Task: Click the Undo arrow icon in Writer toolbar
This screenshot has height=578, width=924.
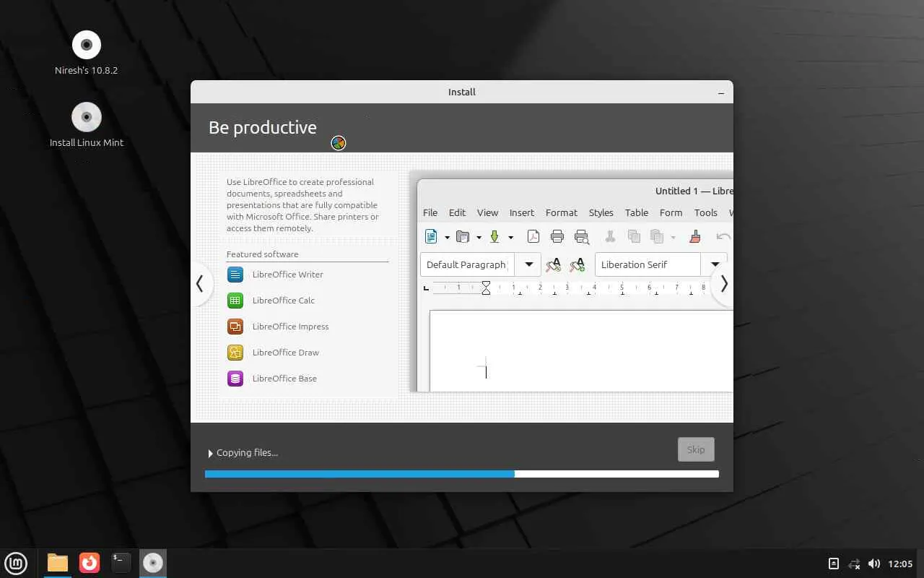Action: [x=723, y=236]
